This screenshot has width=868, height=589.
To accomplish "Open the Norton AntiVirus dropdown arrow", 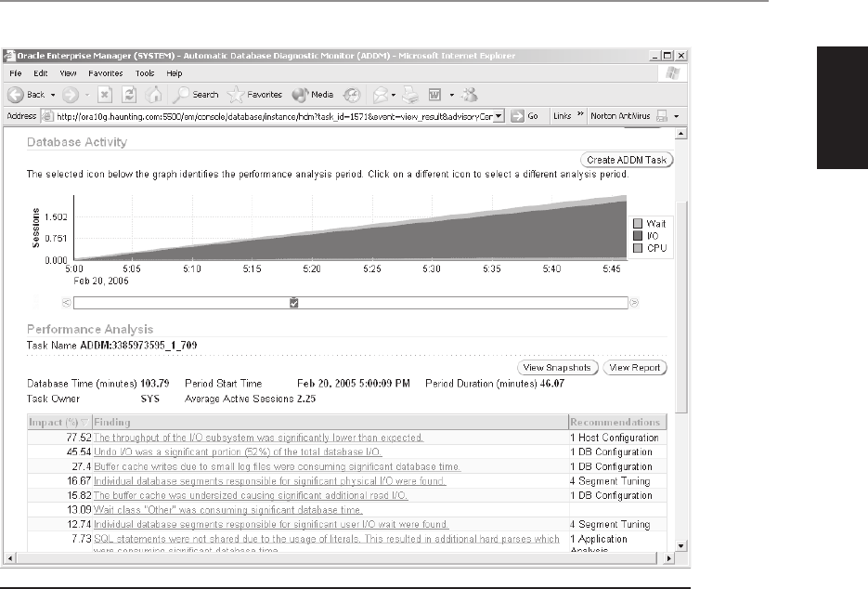I will tap(676, 116).
